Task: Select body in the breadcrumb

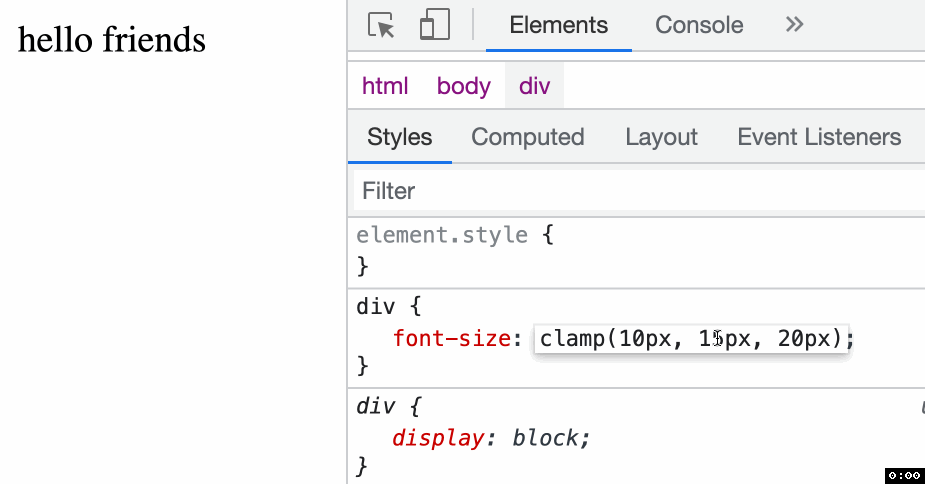Action: 463,86
